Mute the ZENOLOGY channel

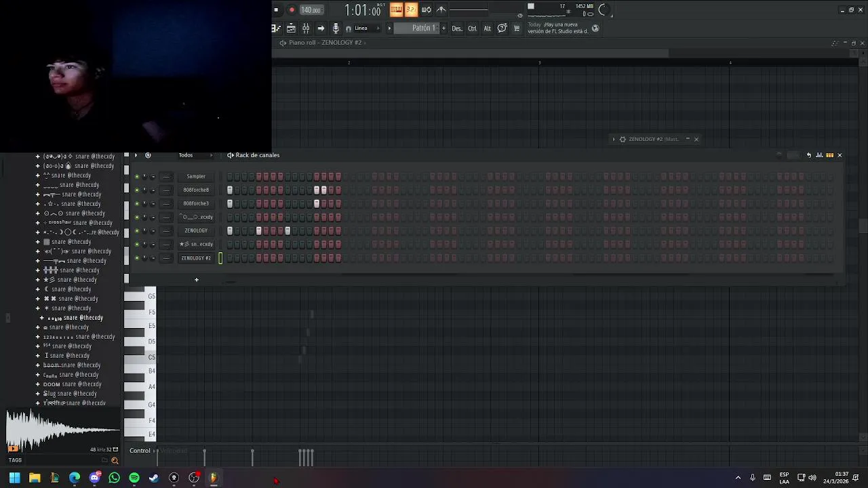[x=136, y=230]
